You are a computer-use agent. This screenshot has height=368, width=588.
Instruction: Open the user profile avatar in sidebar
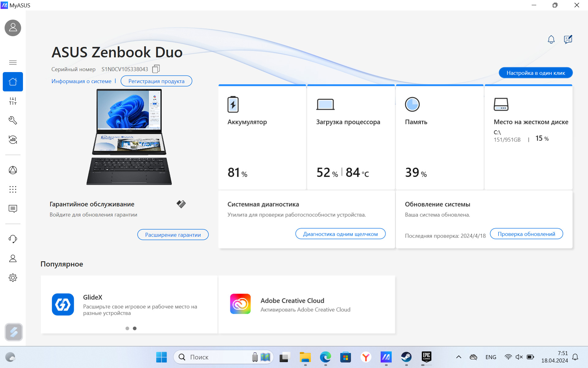[13, 28]
